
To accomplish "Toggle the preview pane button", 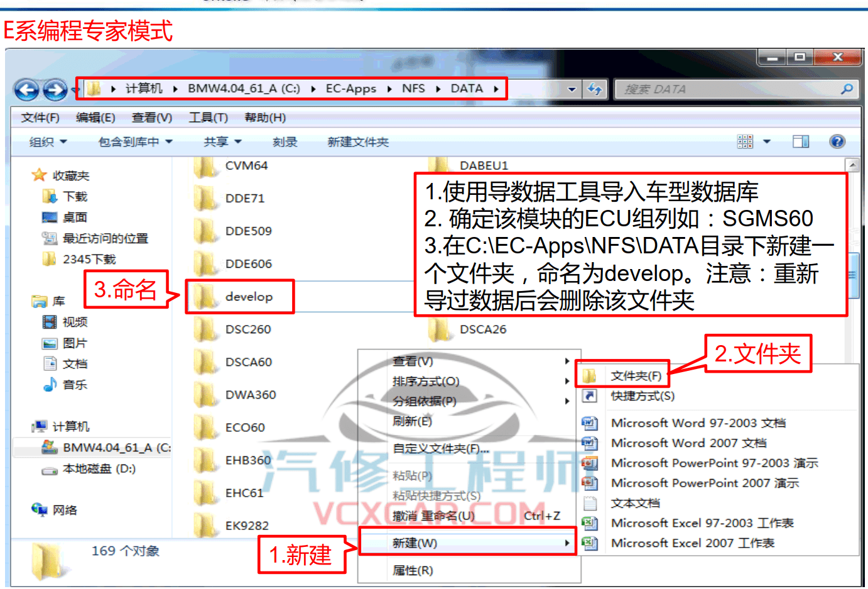I will pos(800,141).
